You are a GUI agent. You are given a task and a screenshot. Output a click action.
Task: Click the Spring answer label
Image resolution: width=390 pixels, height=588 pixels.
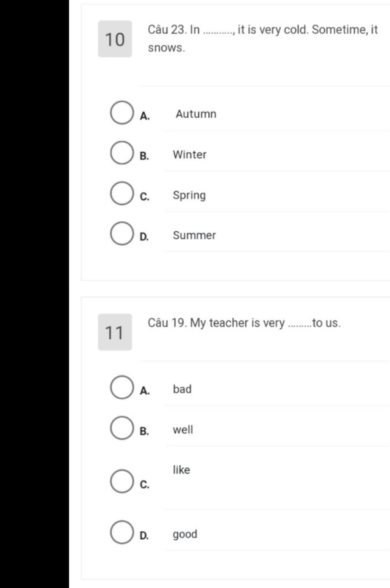click(189, 195)
